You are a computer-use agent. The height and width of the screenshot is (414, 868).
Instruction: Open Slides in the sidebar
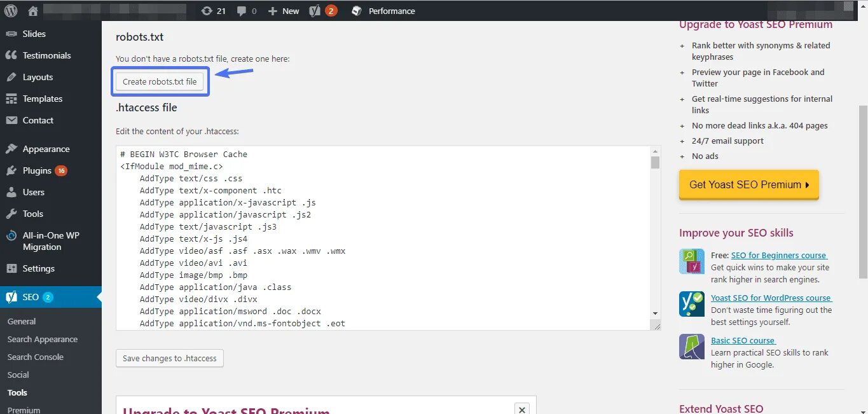[34, 34]
